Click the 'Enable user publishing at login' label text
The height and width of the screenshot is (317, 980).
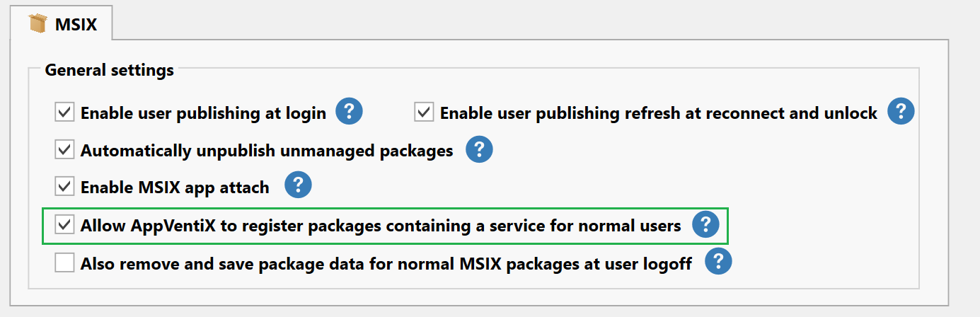point(203,113)
